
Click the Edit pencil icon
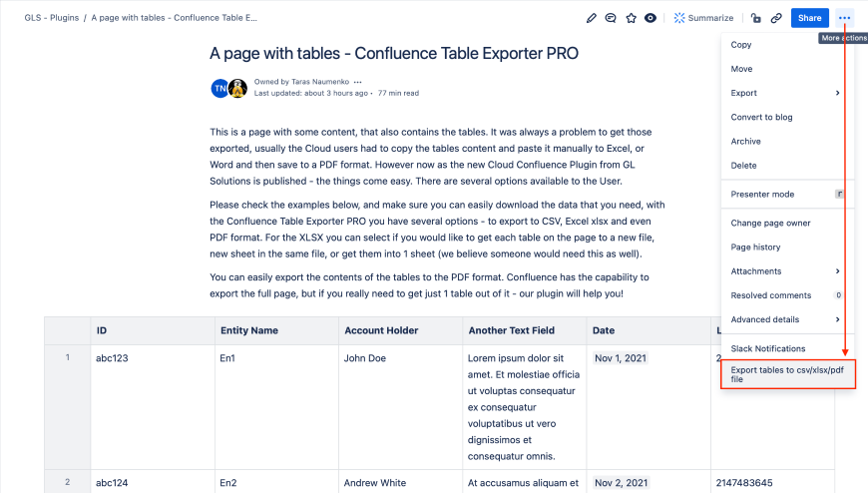click(592, 18)
